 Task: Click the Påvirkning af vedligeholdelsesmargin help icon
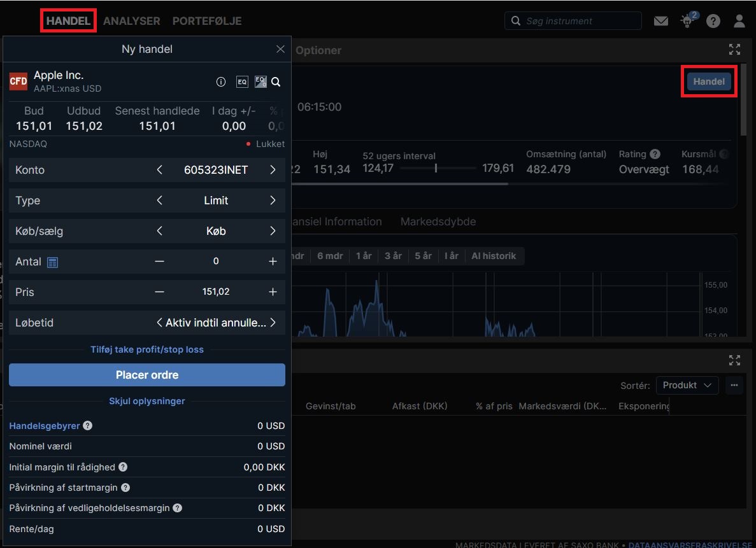tap(178, 508)
